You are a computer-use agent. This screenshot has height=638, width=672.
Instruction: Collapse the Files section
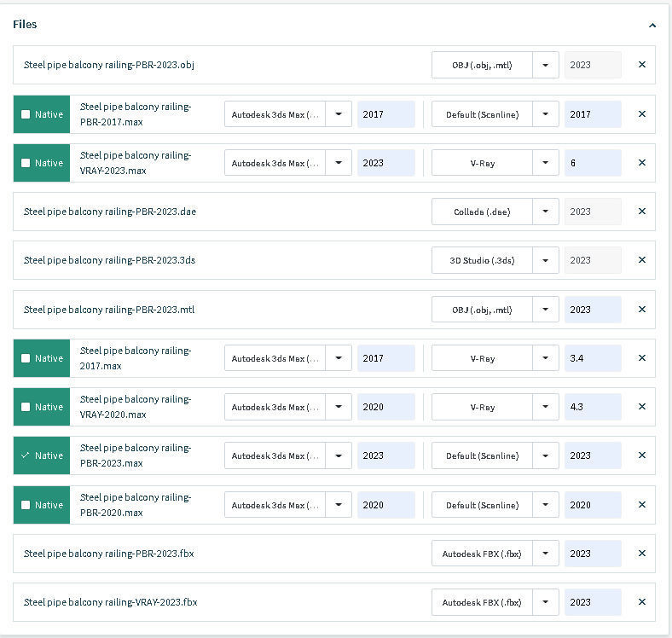[x=652, y=26]
